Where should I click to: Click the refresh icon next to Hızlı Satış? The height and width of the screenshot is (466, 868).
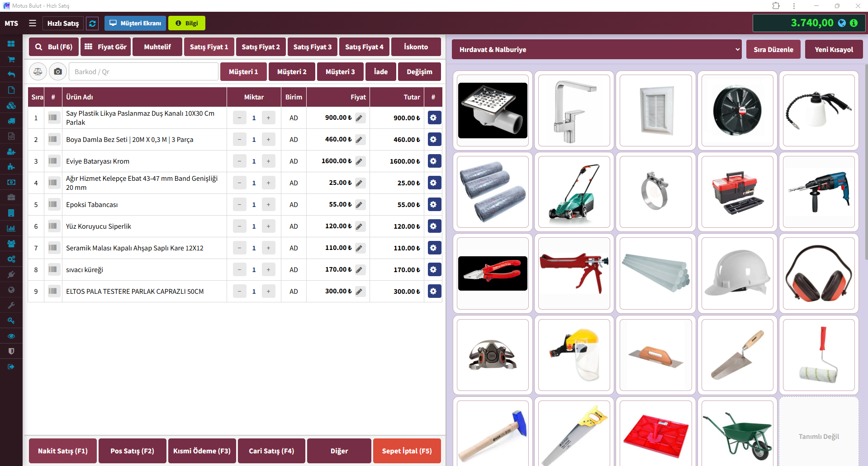(x=92, y=24)
